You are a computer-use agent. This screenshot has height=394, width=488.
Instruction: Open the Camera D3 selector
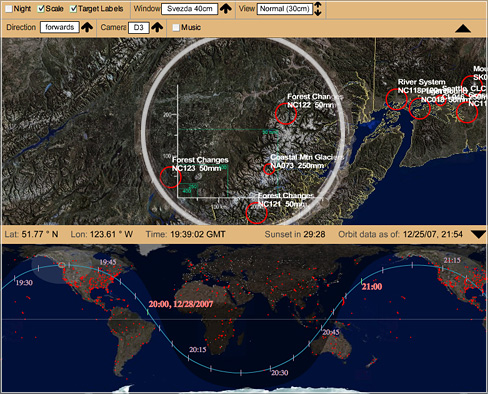point(139,27)
